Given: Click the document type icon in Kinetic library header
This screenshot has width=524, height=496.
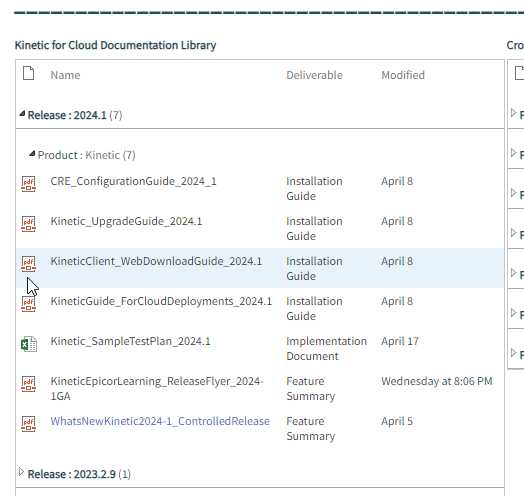Looking at the screenshot, I should click(x=28, y=73).
